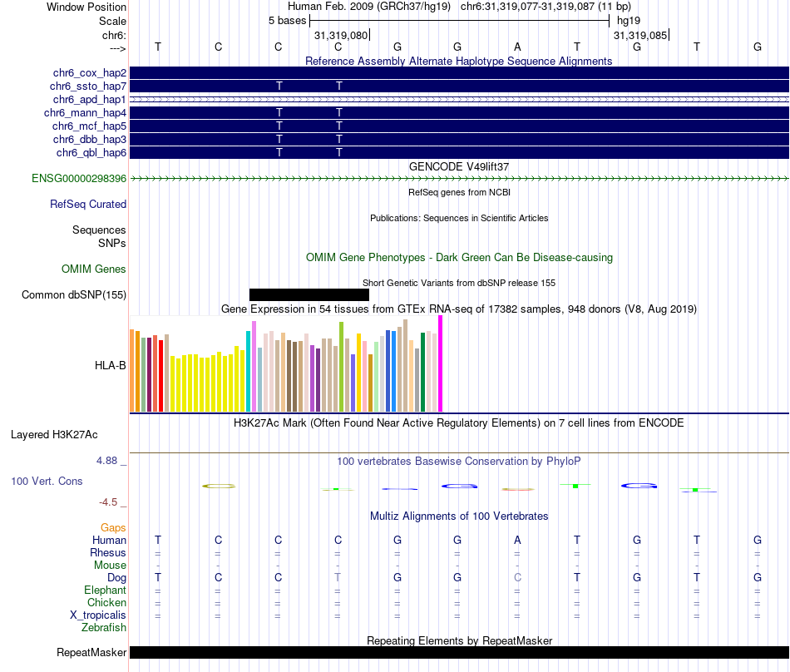Image resolution: width=790 pixels, height=672 pixels.
Task: Click the GTEx Gene Expression track title
Action: [459, 309]
